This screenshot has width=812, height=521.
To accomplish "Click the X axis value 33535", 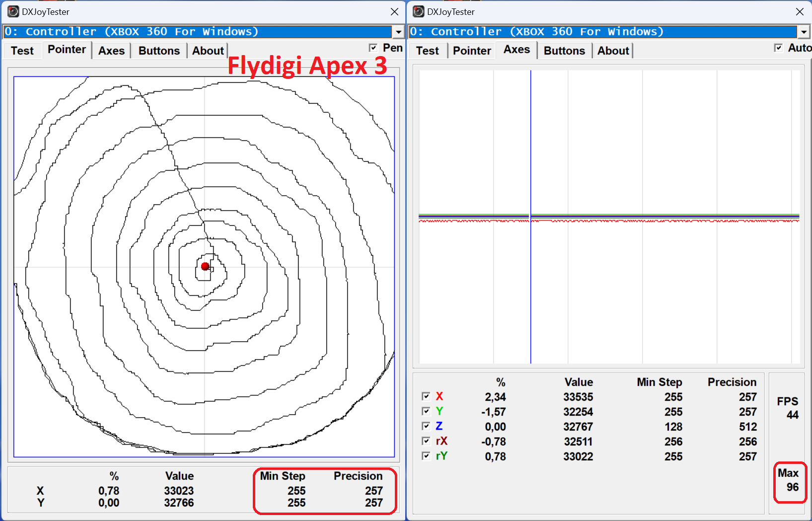I will tap(578, 397).
